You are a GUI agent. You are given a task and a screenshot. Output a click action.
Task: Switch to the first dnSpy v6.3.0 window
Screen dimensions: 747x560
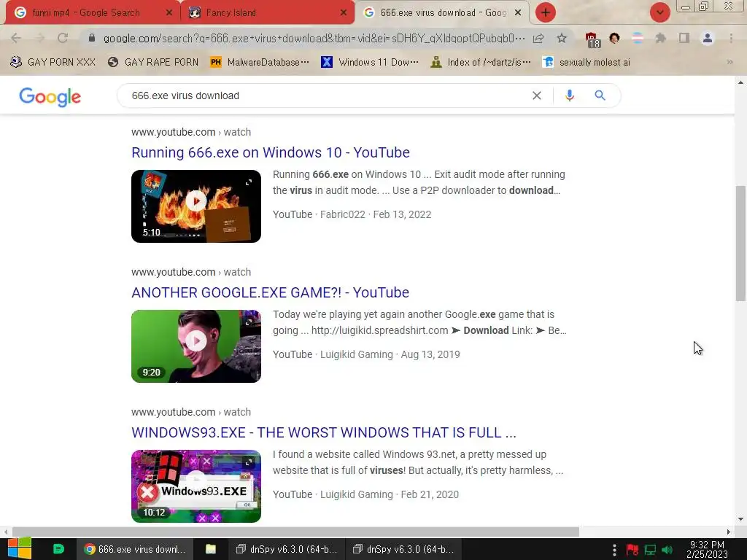(x=286, y=549)
